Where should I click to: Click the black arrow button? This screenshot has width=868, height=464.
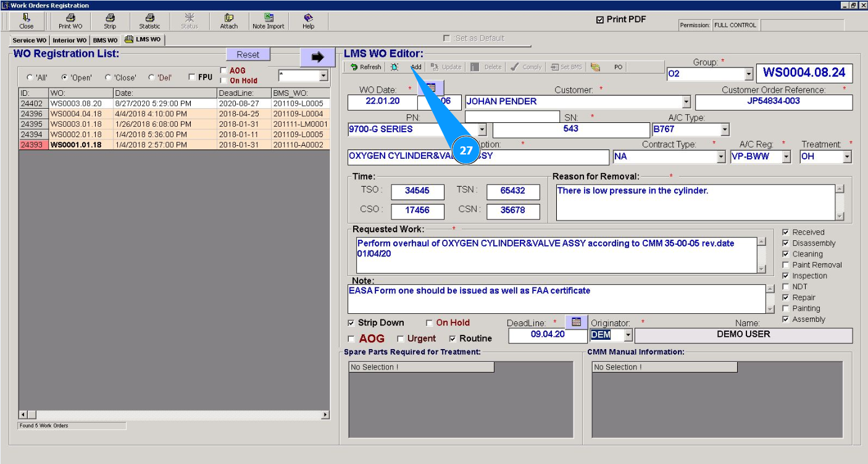(317, 57)
